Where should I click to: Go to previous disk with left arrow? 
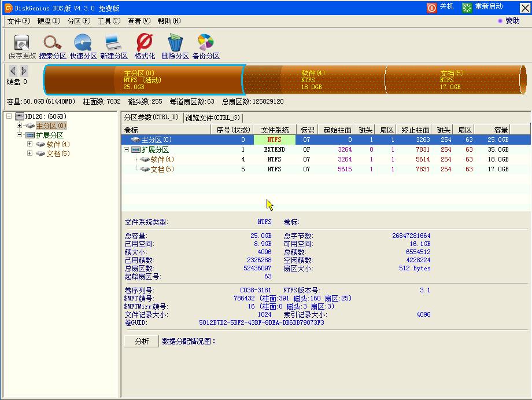pyautogui.click(x=13, y=71)
